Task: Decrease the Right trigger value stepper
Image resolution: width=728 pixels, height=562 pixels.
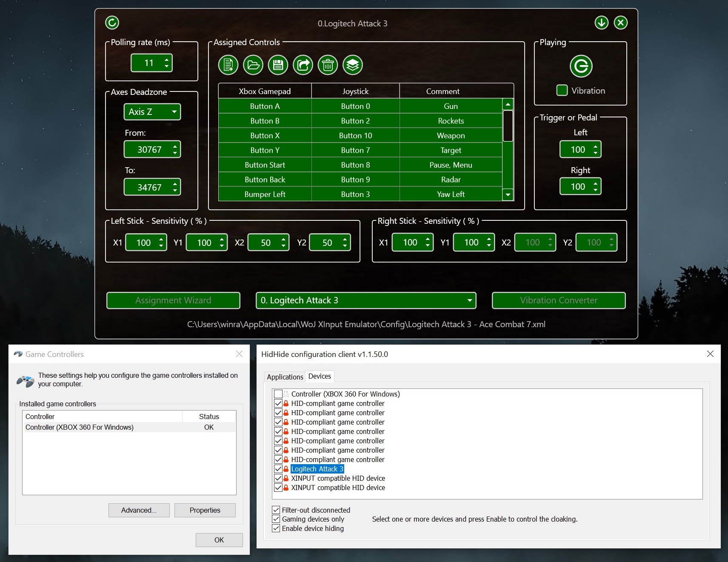Action: (595, 190)
